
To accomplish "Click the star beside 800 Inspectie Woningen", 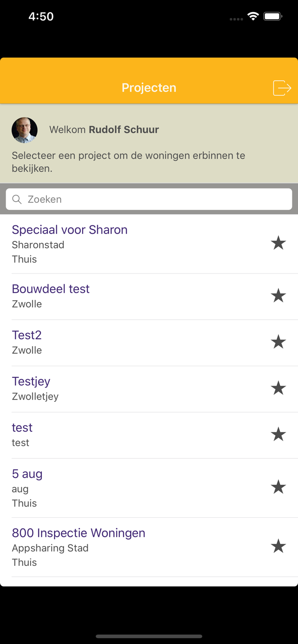I will coord(278,546).
